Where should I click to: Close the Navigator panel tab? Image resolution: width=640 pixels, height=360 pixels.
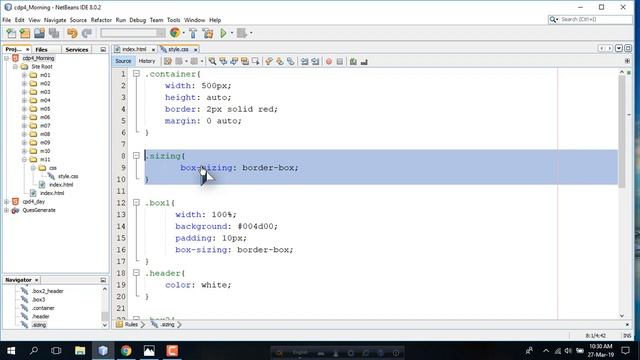coord(36,280)
